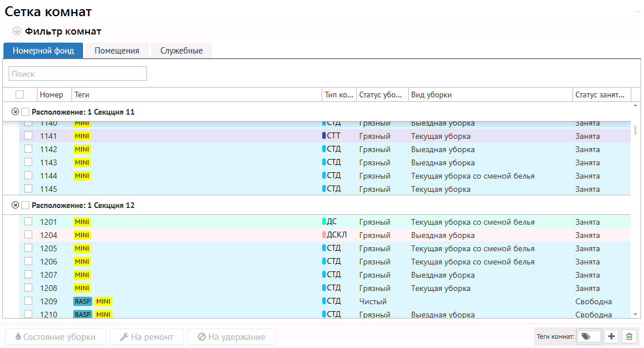This screenshot has width=644, height=348.
Task: Click the MINI tag on room 1201
Action: click(x=82, y=222)
